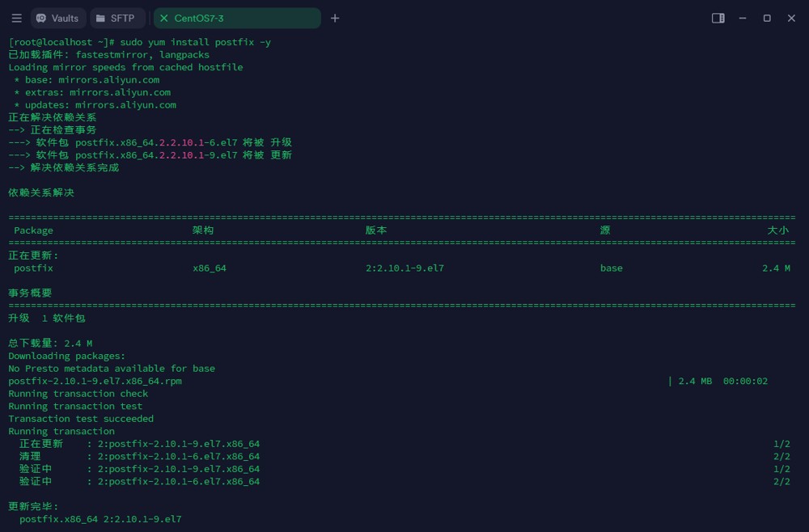Click the '--> 解决依赖关系完成' line
The width and height of the screenshot is (809, 532).
point(63,167)
